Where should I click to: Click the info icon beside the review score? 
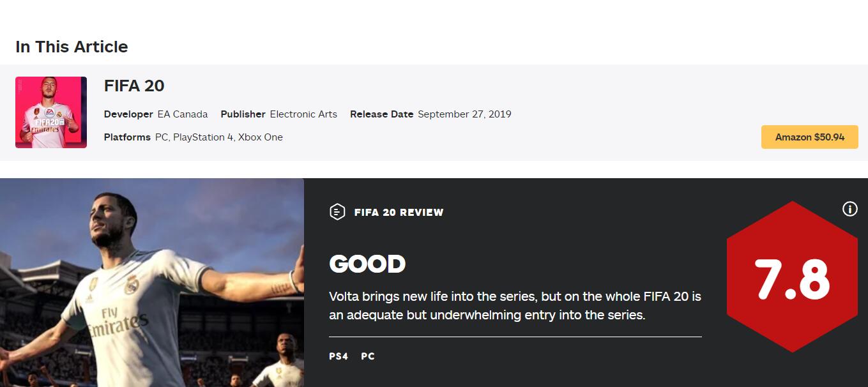pyautogui.click(x=849, y=209)
